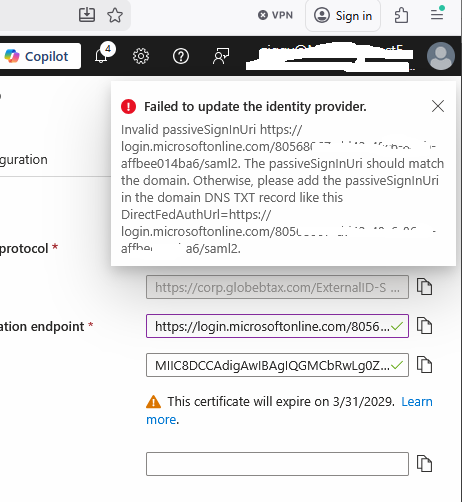Focus the MIIC8DCC certificate input field
Screen dimensions: 462x502
[277, 365]
